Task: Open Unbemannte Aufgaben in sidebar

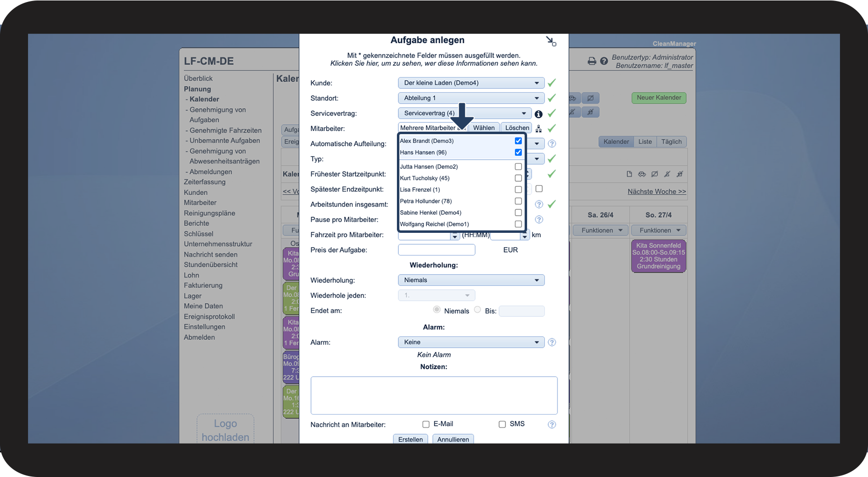Action: click(225, 140)
